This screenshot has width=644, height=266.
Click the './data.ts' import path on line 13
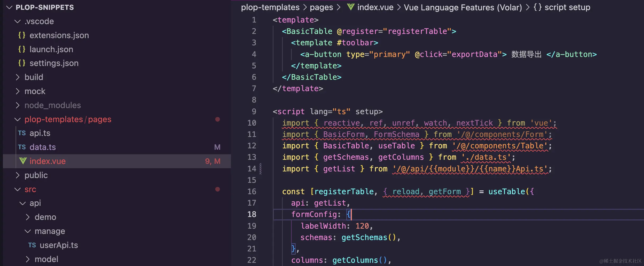coord(486,157)
